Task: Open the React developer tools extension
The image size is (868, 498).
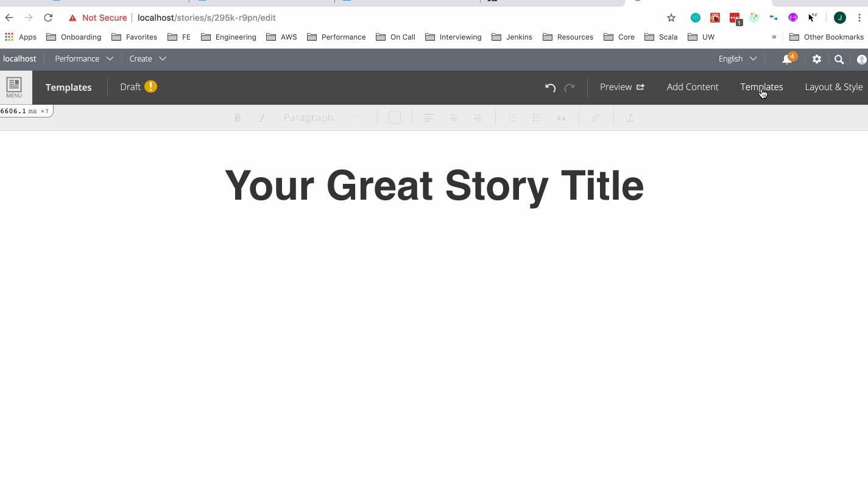Action: (715, 18)
